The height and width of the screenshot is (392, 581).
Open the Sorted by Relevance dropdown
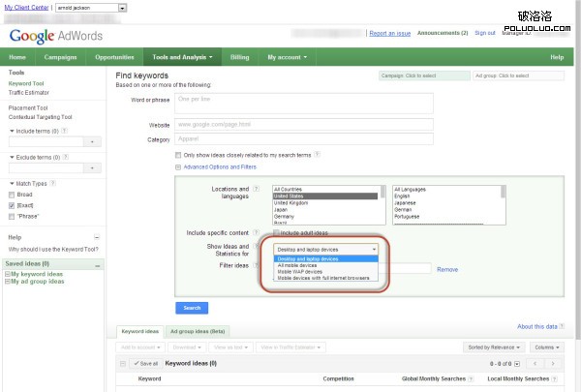pyautogui.click(x=493, y=347)
